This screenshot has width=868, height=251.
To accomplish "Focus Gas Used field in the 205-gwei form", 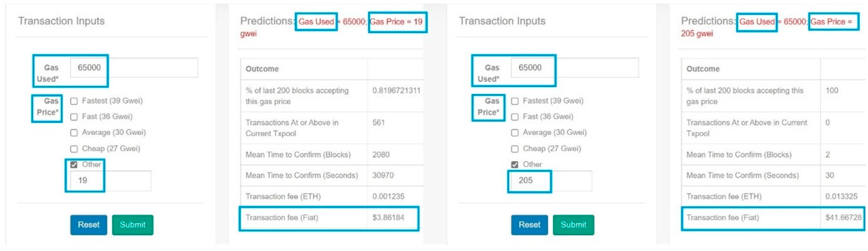I will click(574, 68).
